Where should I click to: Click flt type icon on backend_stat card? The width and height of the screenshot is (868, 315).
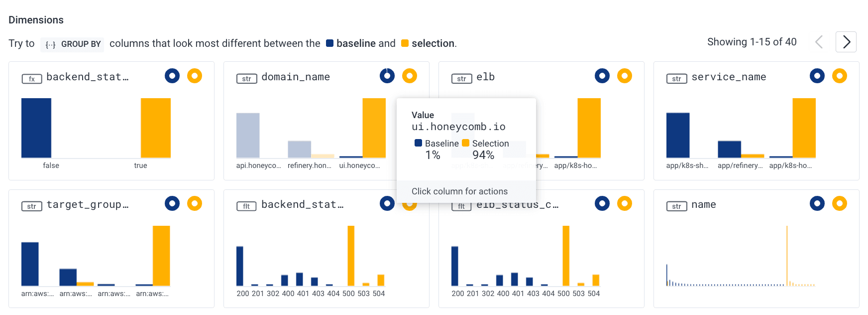coord(246,206)
